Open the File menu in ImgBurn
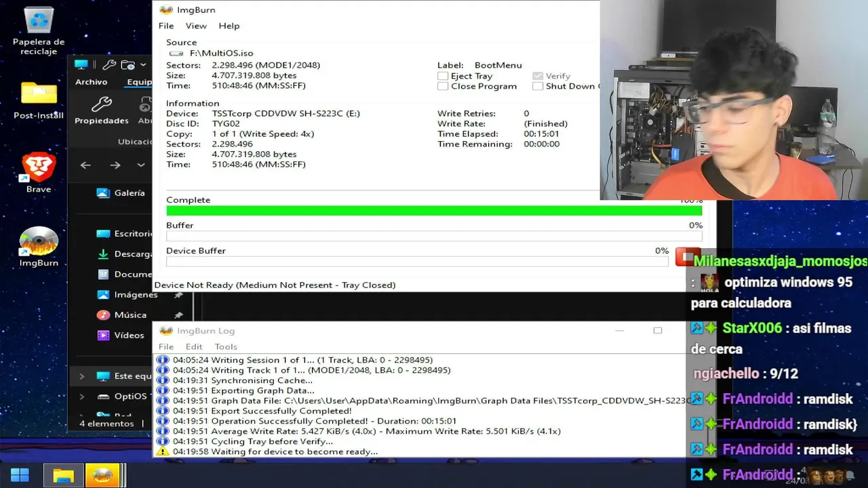 point(166,26)
